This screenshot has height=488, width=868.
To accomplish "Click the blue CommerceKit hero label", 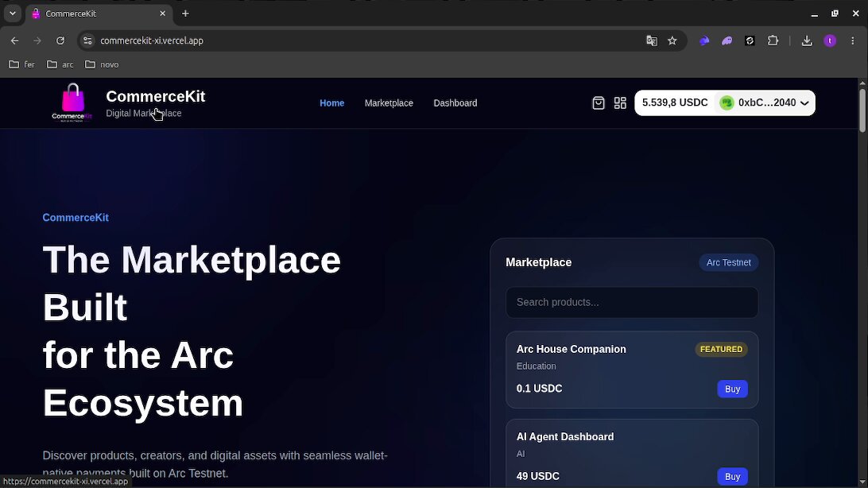I will [76, 218].
